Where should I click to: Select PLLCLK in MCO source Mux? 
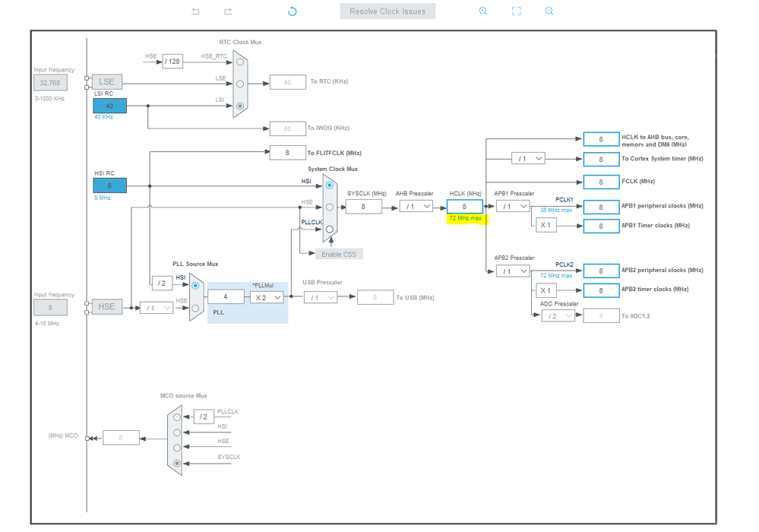[177, 416]
